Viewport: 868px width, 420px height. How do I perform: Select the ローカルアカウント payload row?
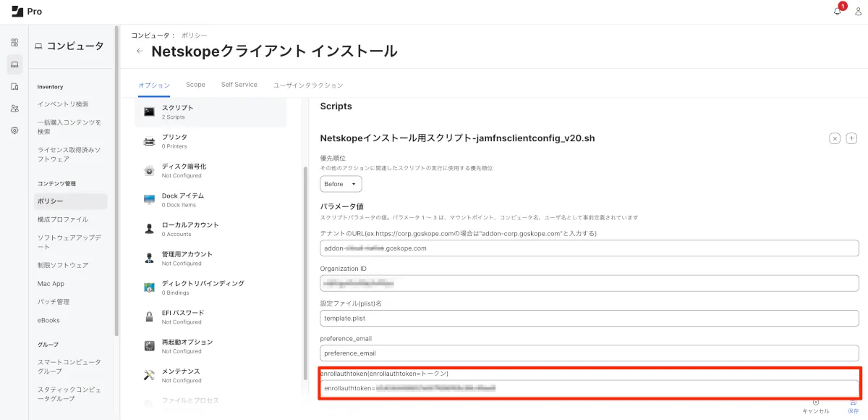210,229
